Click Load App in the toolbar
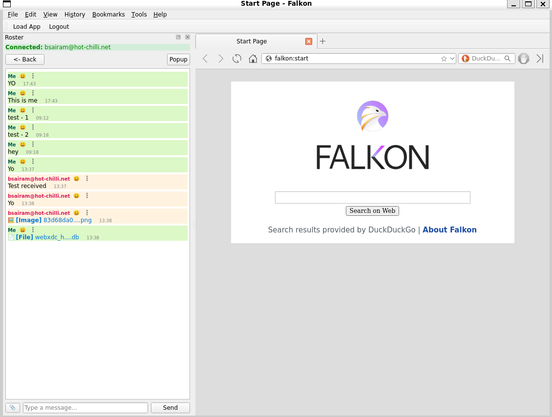Screen dimensions: 552x417 click(27, 27)
